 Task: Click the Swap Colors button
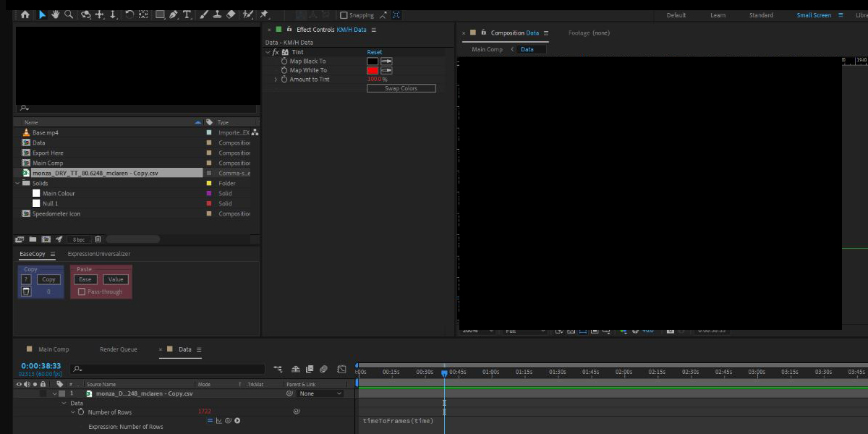pyautogui.click(x=401, y=88)
